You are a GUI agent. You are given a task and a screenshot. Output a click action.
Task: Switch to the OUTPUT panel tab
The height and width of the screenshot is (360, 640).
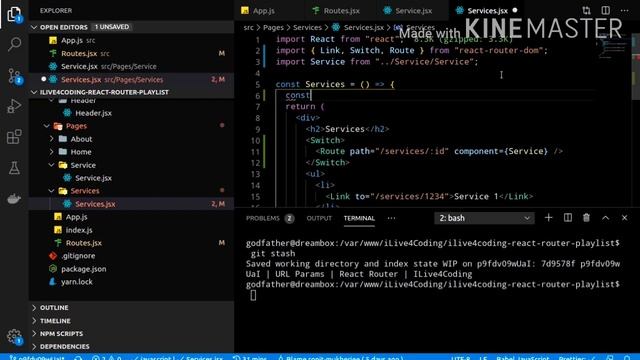pyautogui.click(x=319, y=218)
